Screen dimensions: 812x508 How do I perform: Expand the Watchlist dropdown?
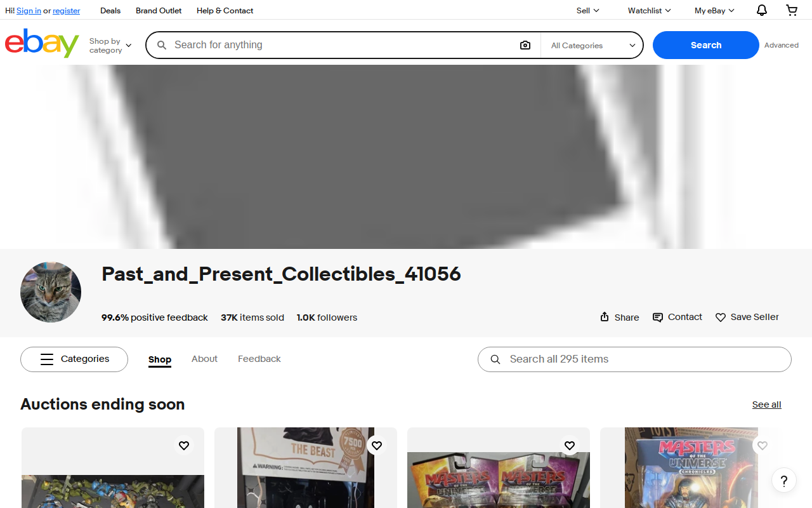click(x=649, y=10)
